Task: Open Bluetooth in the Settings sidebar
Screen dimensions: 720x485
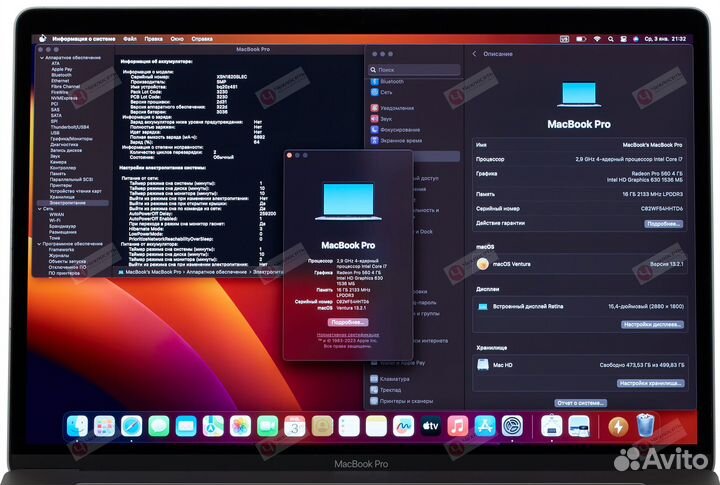Action: (387, 81)
